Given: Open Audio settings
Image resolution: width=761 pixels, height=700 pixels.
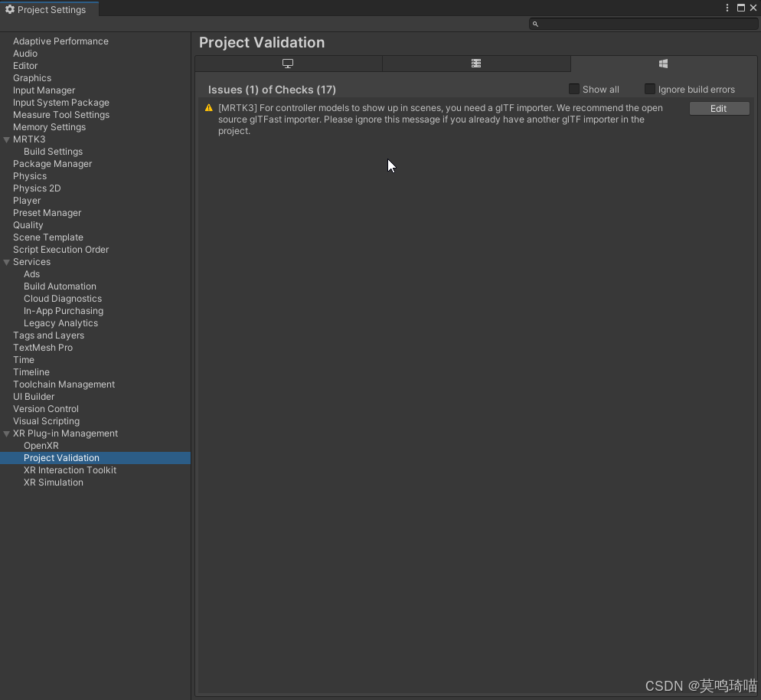Looking at the screenshot, I should click(25, 54).
